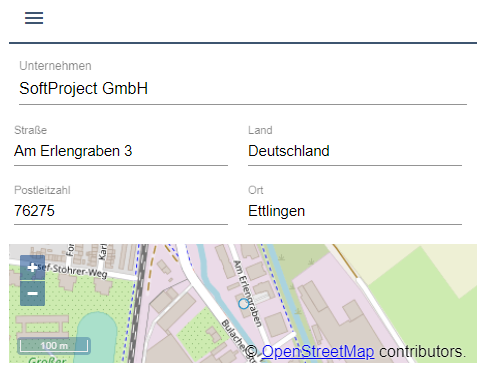Zoom out on the map
The image size is (485, 370).
pos(32,294)
